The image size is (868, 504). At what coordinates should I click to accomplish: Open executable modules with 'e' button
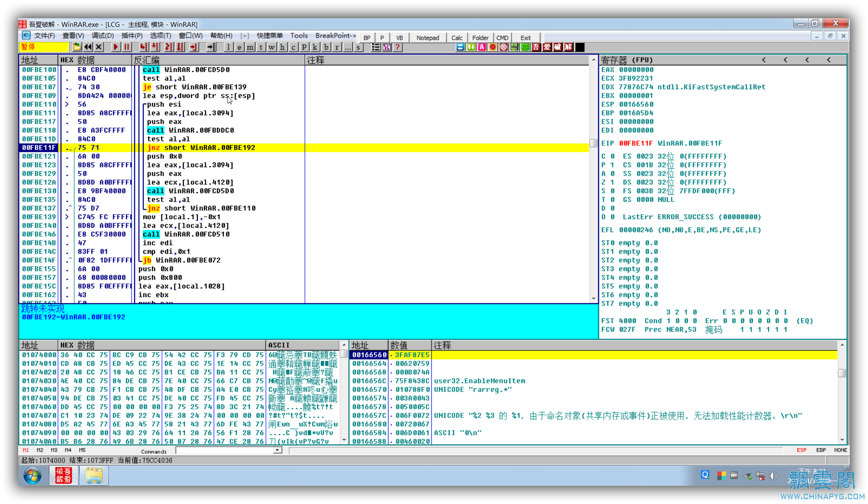point(239,47)
